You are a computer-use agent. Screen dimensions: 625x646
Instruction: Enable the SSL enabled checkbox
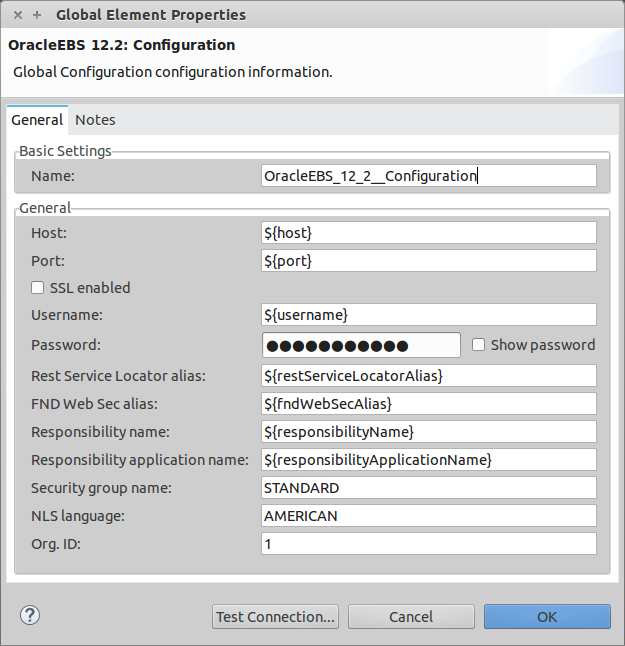coord(37,288)
